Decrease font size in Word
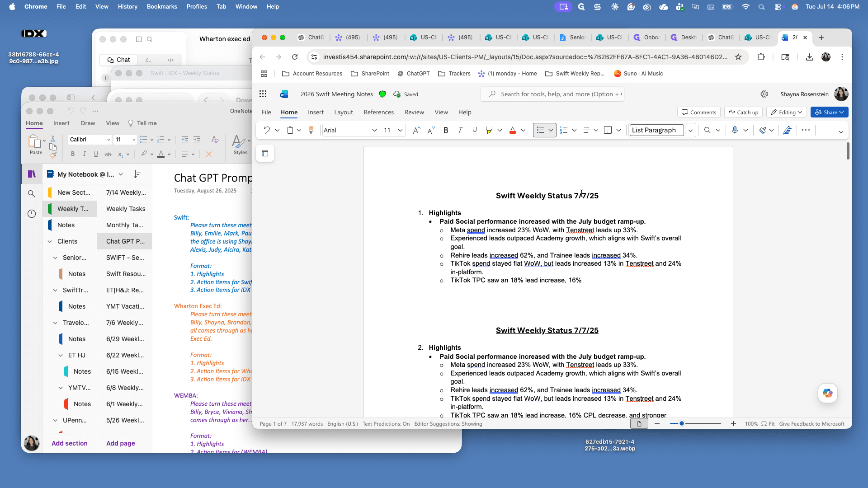 click(431, 130)
